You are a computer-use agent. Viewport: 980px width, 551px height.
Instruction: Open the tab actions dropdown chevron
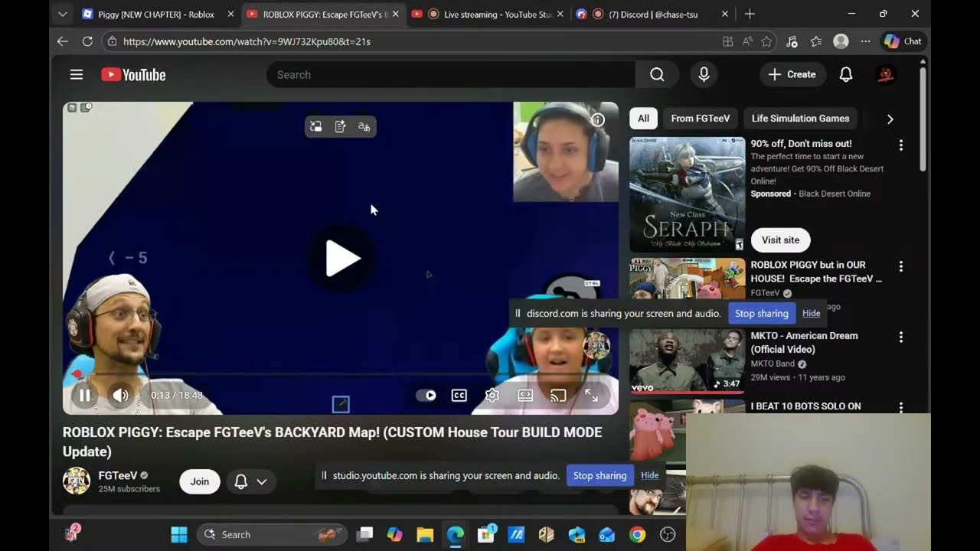pyautogui.click(x=63, y=14)
